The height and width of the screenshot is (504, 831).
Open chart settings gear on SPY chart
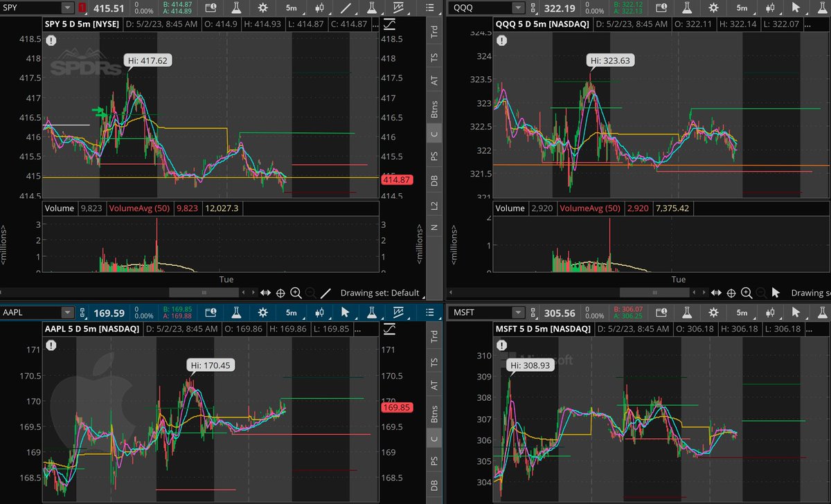[x=263, y=8]
